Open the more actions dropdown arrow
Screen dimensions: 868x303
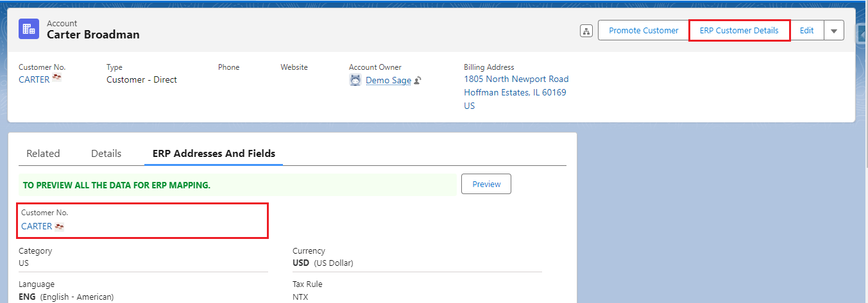tap(833, 31)
